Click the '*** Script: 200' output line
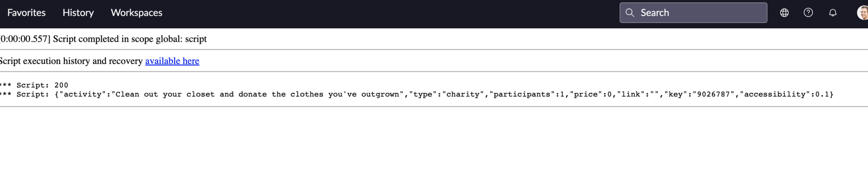The width and height of the screenshot is (868, 175). (34, 85)
